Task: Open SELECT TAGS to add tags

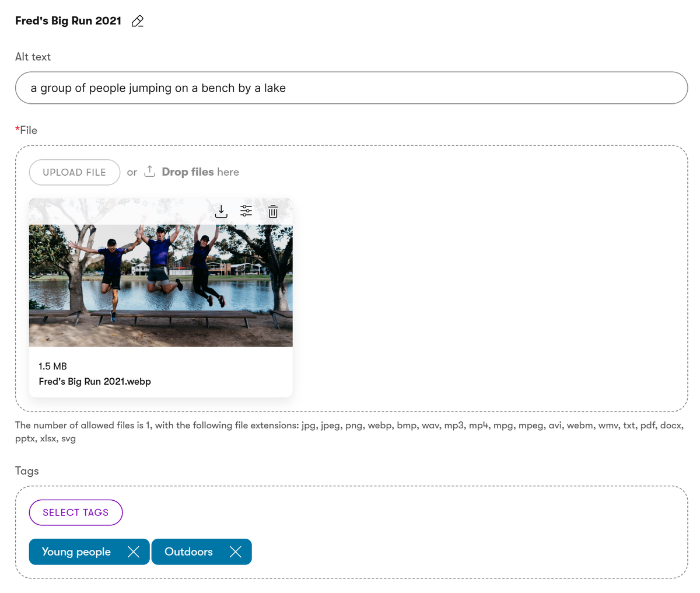Action: click(x=76, y=512)
